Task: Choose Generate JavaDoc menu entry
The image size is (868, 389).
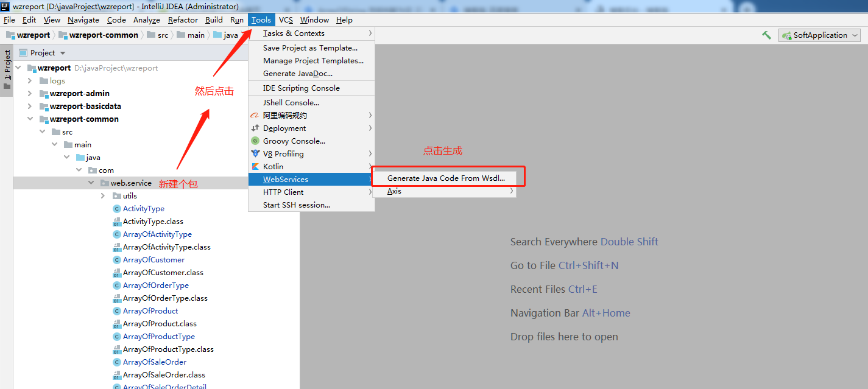Action: [x=311, y=74]
